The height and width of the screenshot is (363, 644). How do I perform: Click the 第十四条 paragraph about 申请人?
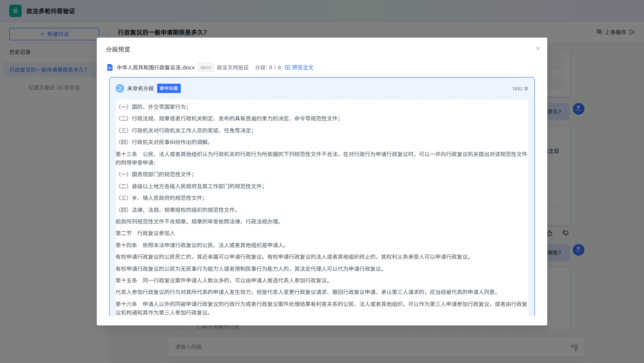(202, 245)
